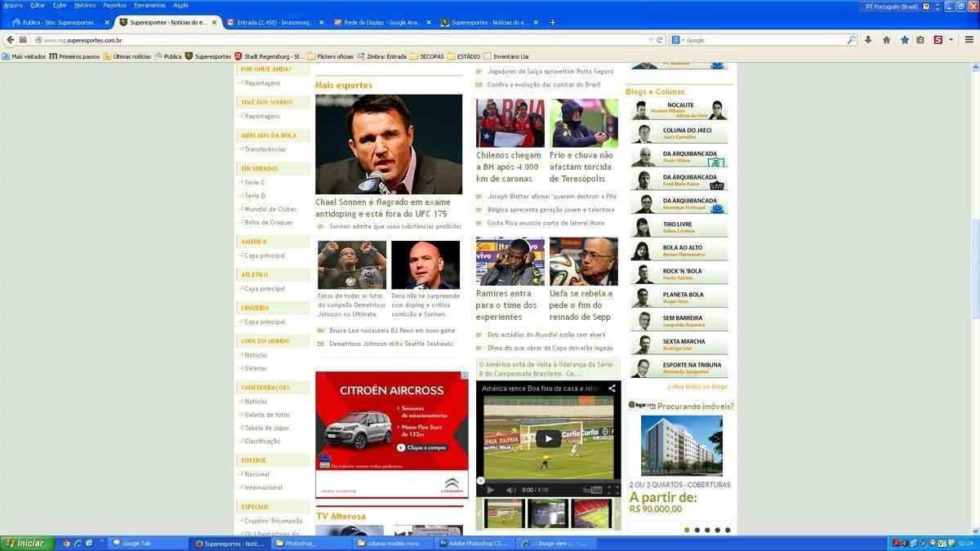Viewport: 980px width, 551px height.
Task: Reload the page with refresh icon
Action: [x=660, y=40]
